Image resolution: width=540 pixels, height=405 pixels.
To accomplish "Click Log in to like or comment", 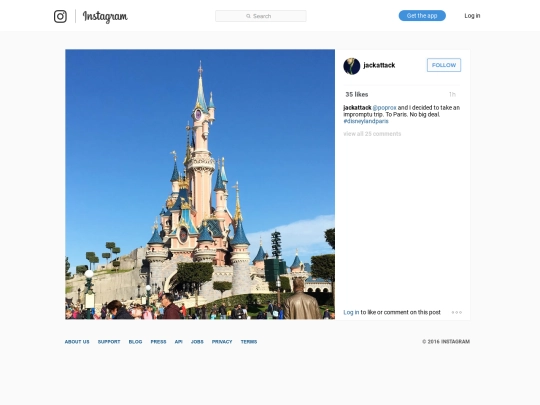I will click(x=351, y=312).
